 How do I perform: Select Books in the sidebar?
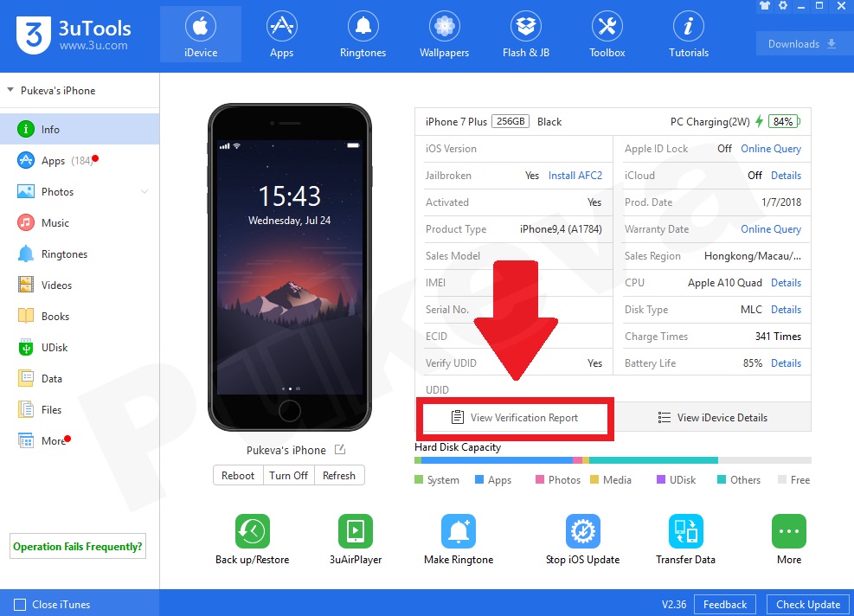80,316
